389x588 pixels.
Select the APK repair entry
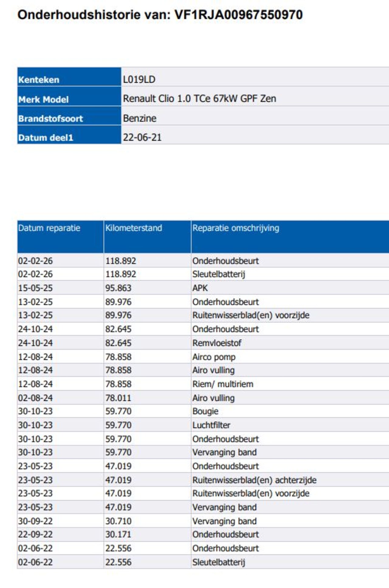tap(200, 288)
